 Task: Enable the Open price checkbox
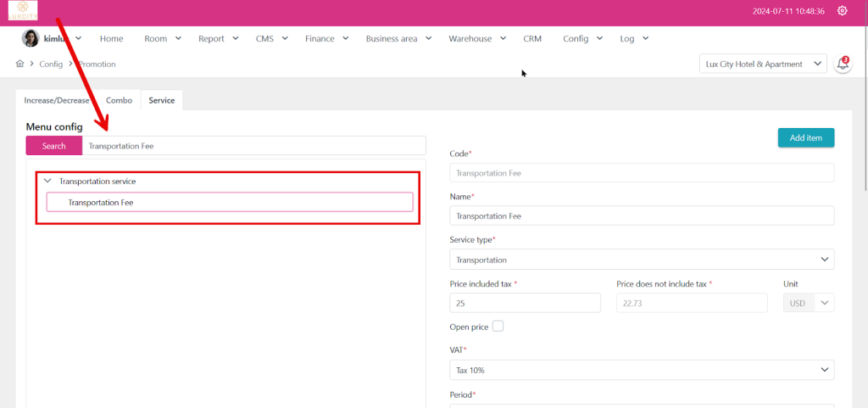point(498,327)
